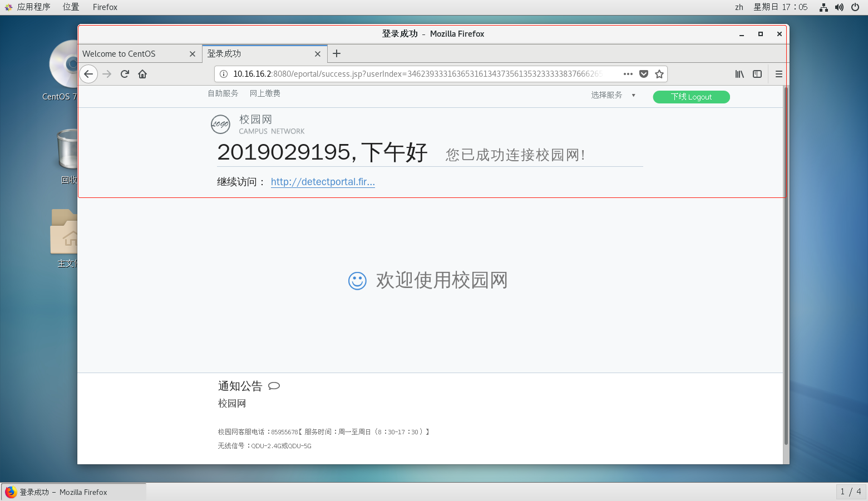Select the 登录成功 tab
Image resolution: width=868 pixels, height=501 pixels.
[265, 54]
